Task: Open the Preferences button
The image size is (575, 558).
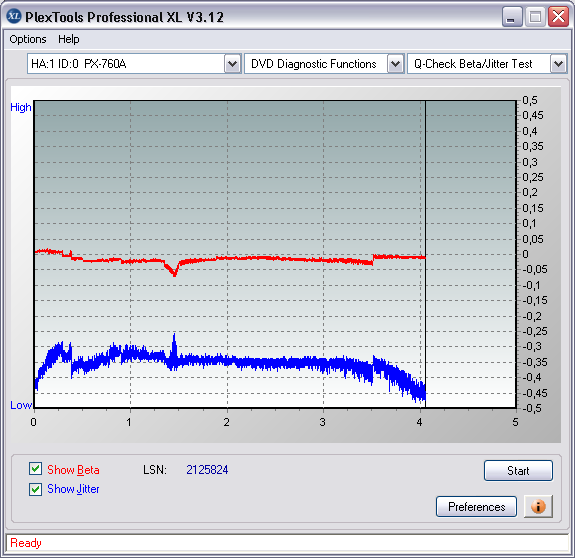Action: click(476, 507)
